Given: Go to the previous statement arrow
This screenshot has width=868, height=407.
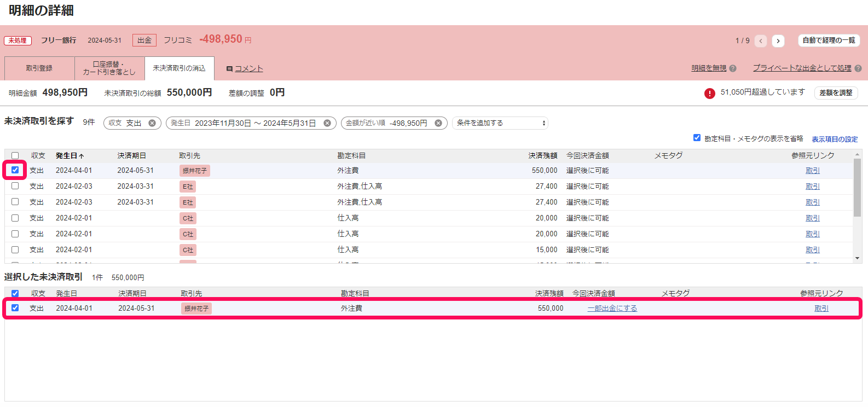Looking at the screenshot, I should 761,41.
